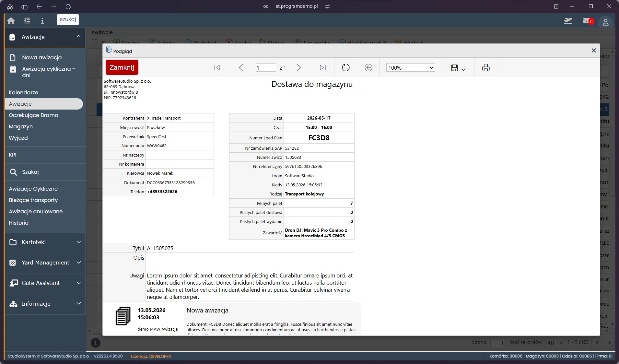Viewport: 619px width, 364px height.
Task: Go to previous report page
Action: [241, 67]
